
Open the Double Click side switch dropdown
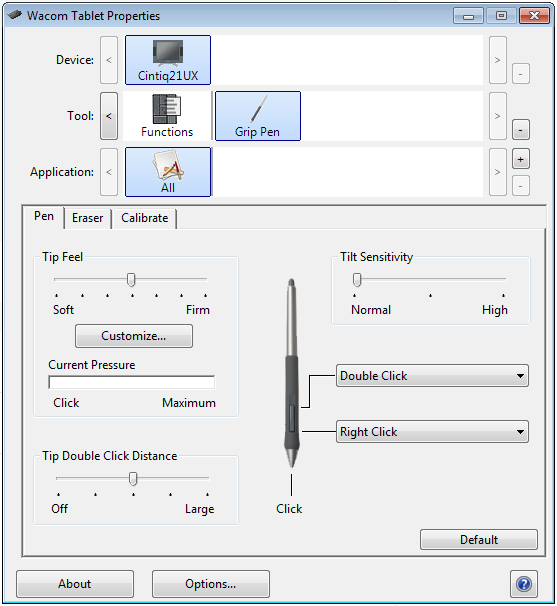tap(432, 376)
